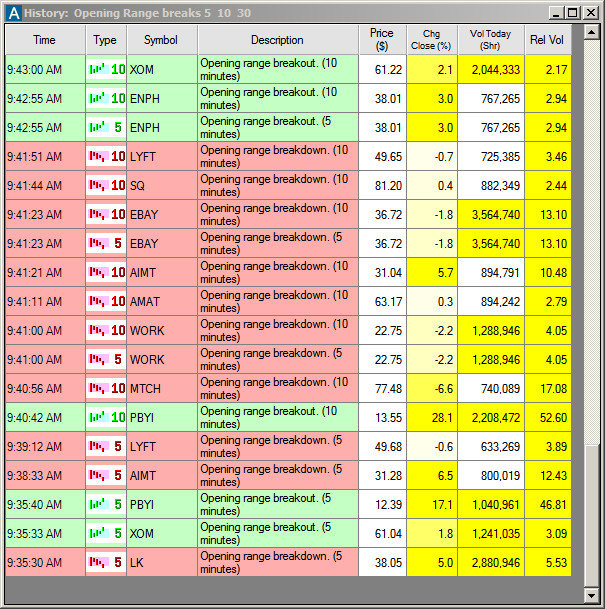The height and width of the screenshot is (609, 605).
Task: Click the Alert app icon in title bar
Action: point(14,13)
